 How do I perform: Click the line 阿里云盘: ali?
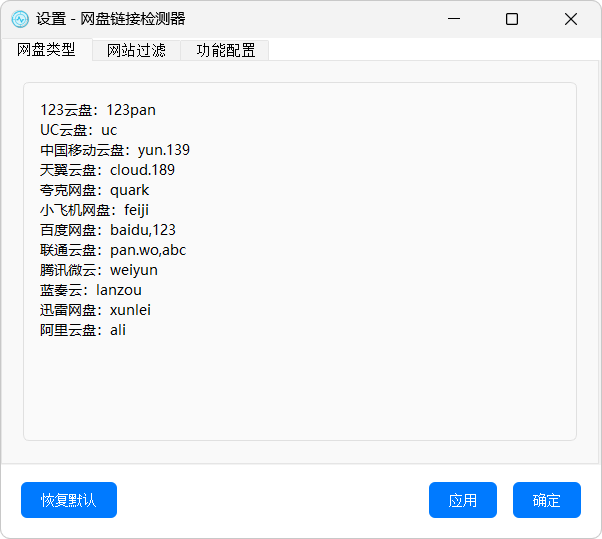tap(83, 330)
